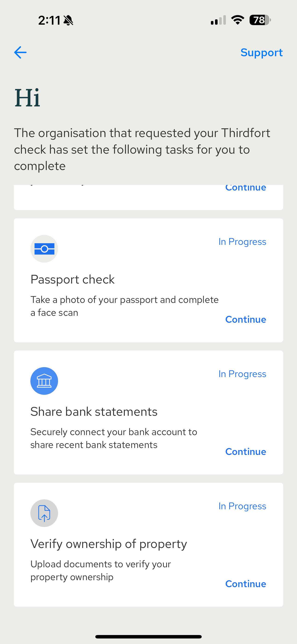
Task: Tap the document upload icon
Action: click(44, 513)
